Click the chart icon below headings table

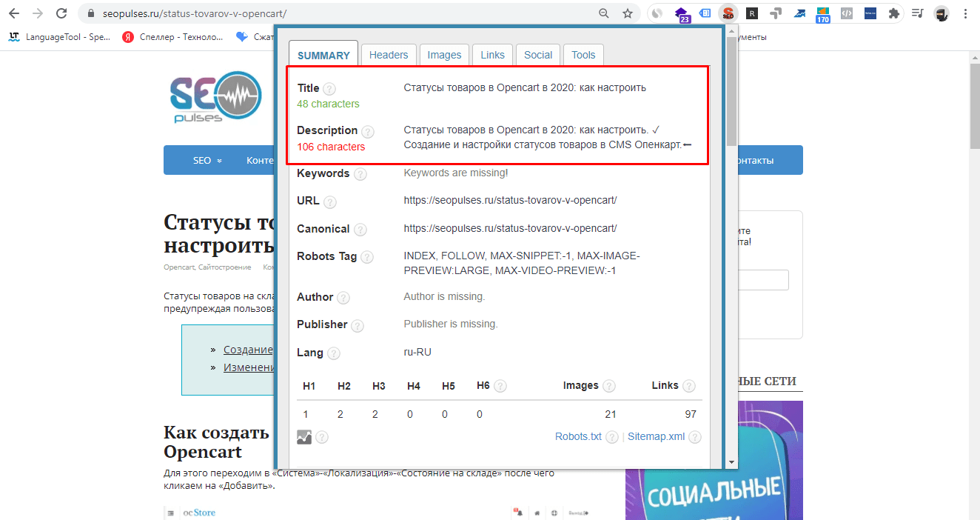coord(304,437)
